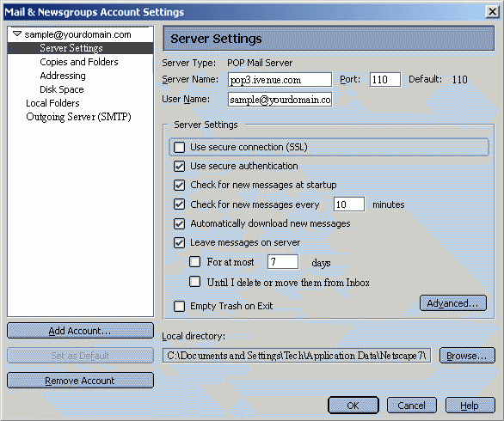Viewport: 504px width, 421px height.
Task: Open Local Folders settings
Action: click(52, 103)
